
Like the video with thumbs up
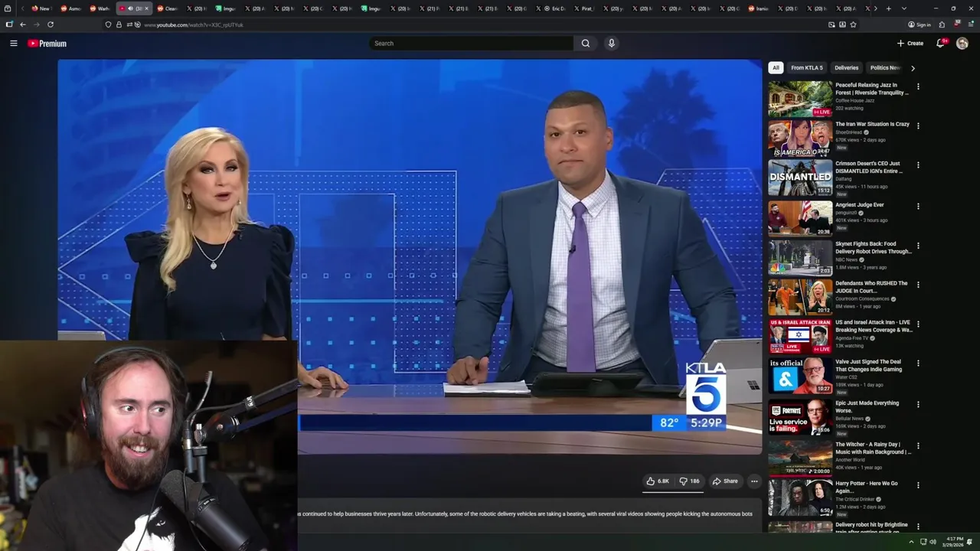pos(658,481)
